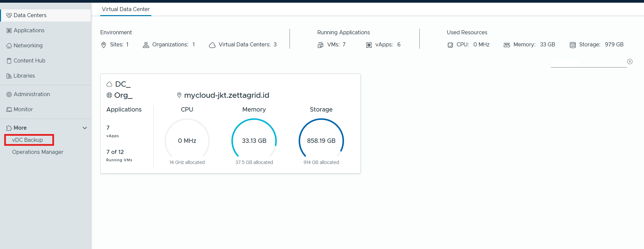Click the VMs icon under Running Applications
The width and height of the screenshot is (644, 249).
tap(320, 45)
